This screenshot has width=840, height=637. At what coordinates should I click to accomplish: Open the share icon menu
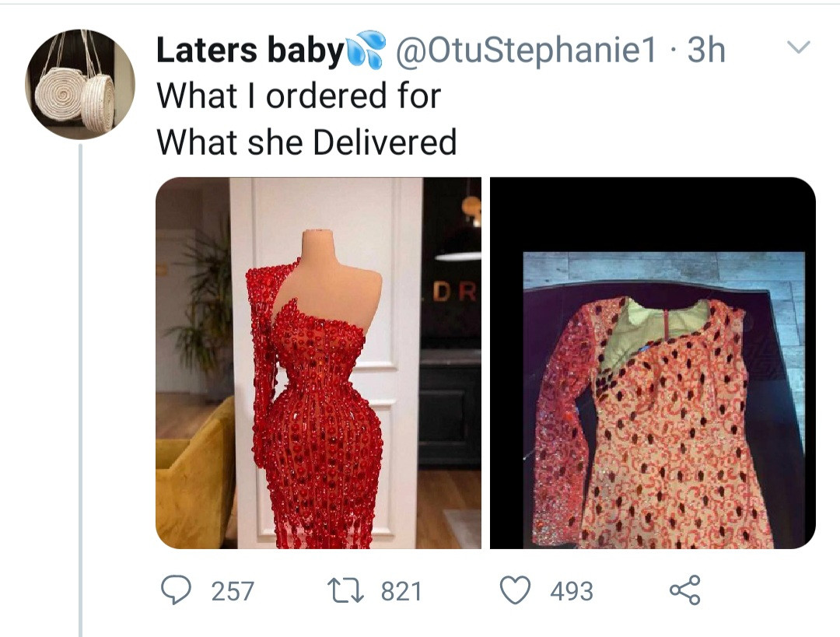click(685, 590)
